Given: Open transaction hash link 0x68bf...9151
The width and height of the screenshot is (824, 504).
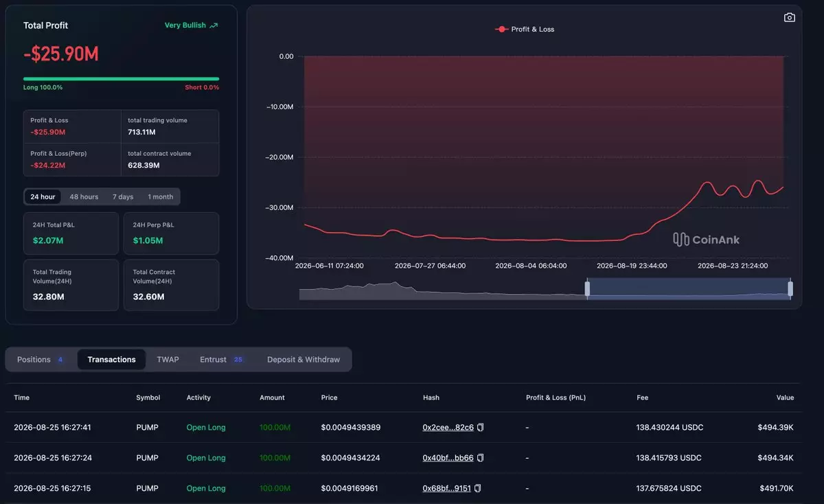Looking at the screenshot, I should tap(446, 488).
